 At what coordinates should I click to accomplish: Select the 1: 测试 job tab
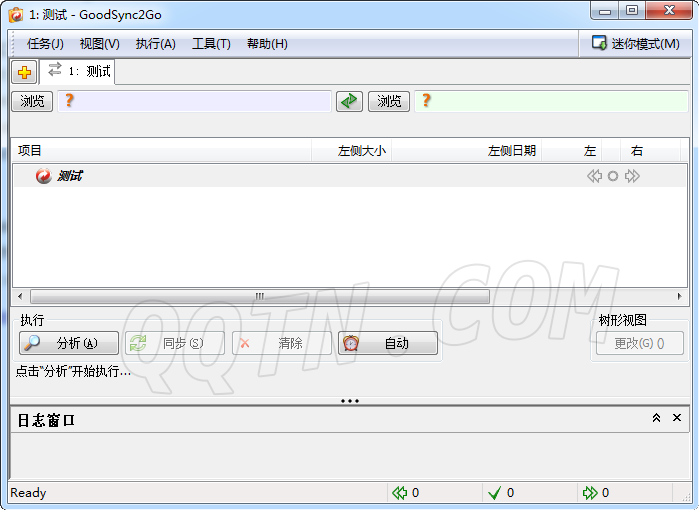80,71
